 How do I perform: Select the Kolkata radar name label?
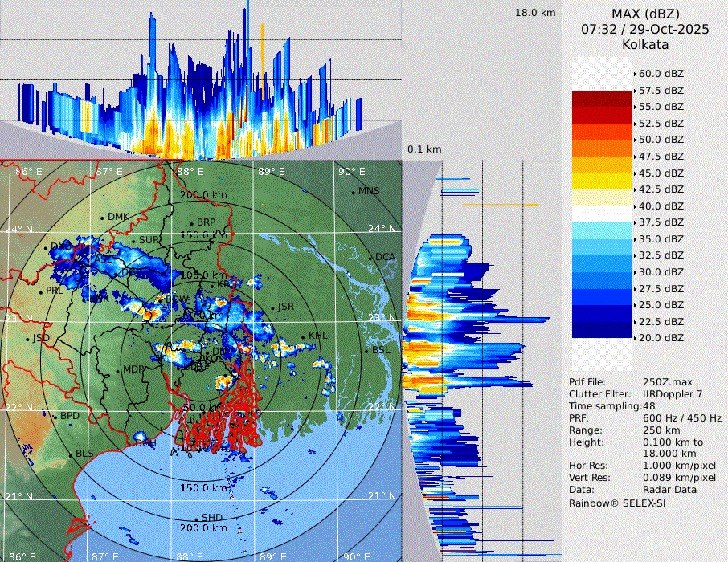[x=644, y=45]
